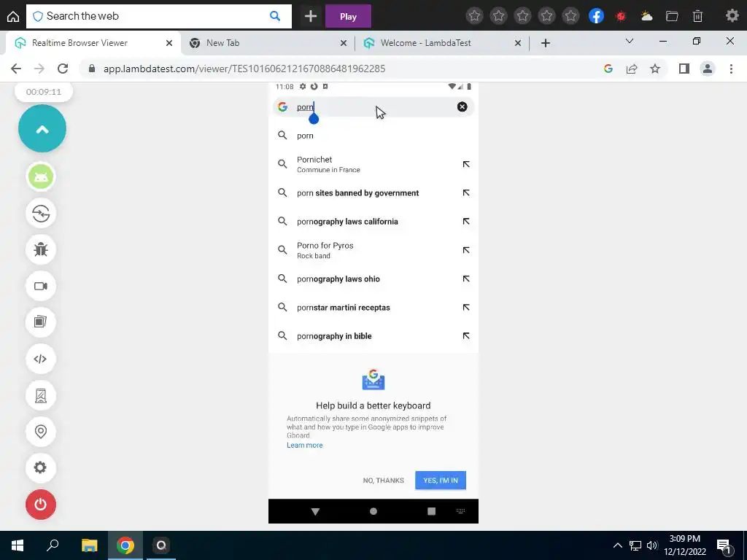Click the arrow beside 'pornography laws ohio'
The height and width of the screenshot is (560, 747).
pos(466,279)
